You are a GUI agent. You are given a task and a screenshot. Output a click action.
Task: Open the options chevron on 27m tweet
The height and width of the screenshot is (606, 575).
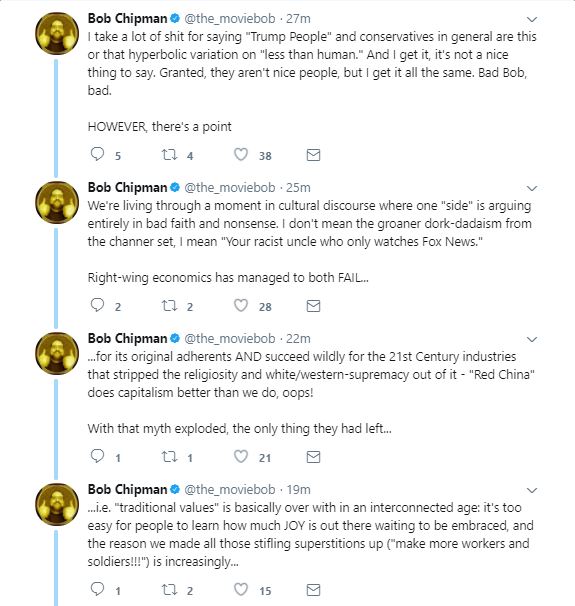(532, 19)
